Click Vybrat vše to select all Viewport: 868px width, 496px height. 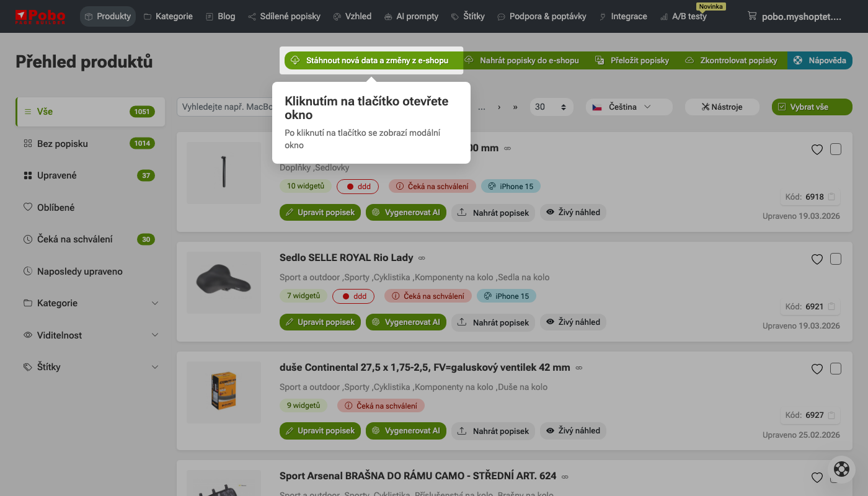tap(812, 107)
